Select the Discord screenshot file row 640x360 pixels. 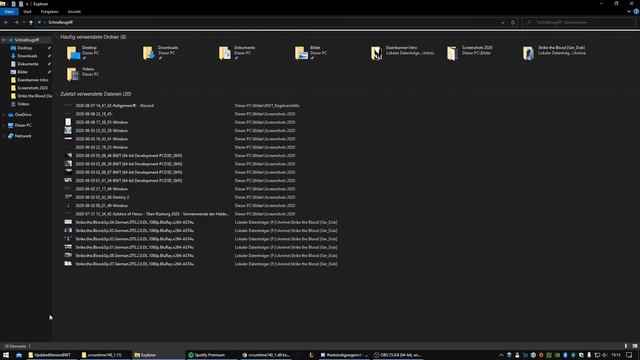coord(182,106)
